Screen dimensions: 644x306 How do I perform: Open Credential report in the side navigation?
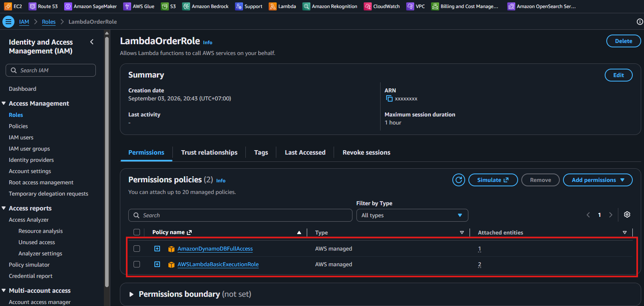(30, 276)
